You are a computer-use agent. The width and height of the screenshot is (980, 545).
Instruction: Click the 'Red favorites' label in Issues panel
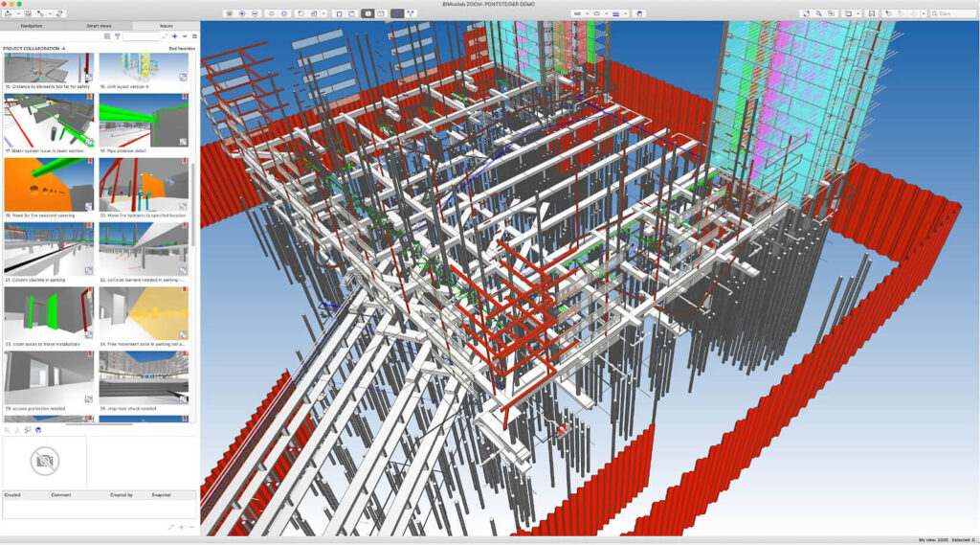[182, 48]
